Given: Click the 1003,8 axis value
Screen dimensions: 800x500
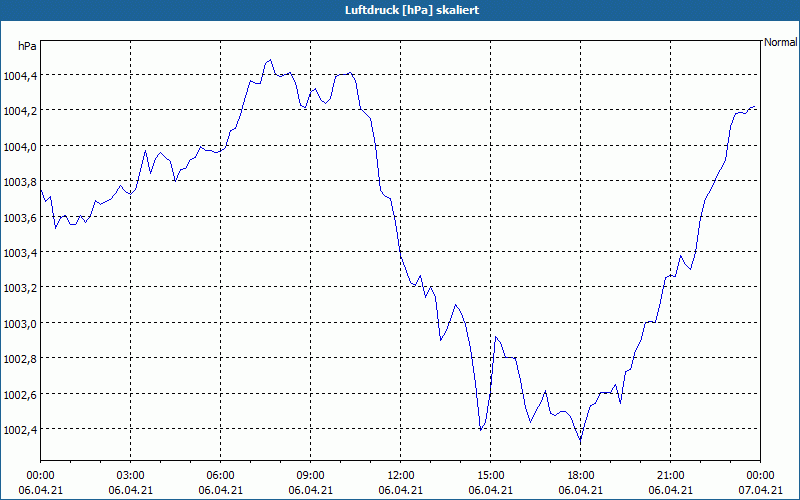Looking at the screenshot, I should coord(20,183).
